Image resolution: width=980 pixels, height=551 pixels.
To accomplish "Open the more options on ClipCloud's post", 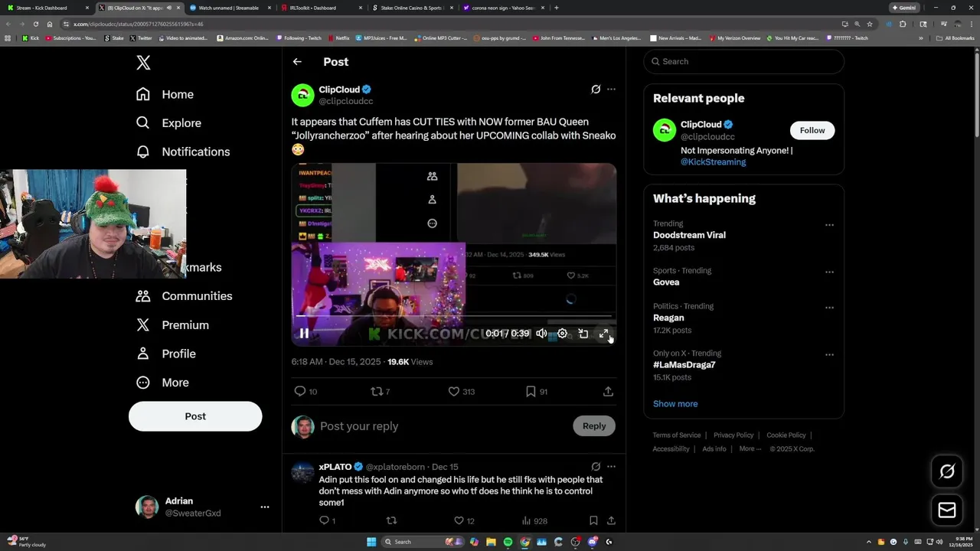I will point(611,90).
